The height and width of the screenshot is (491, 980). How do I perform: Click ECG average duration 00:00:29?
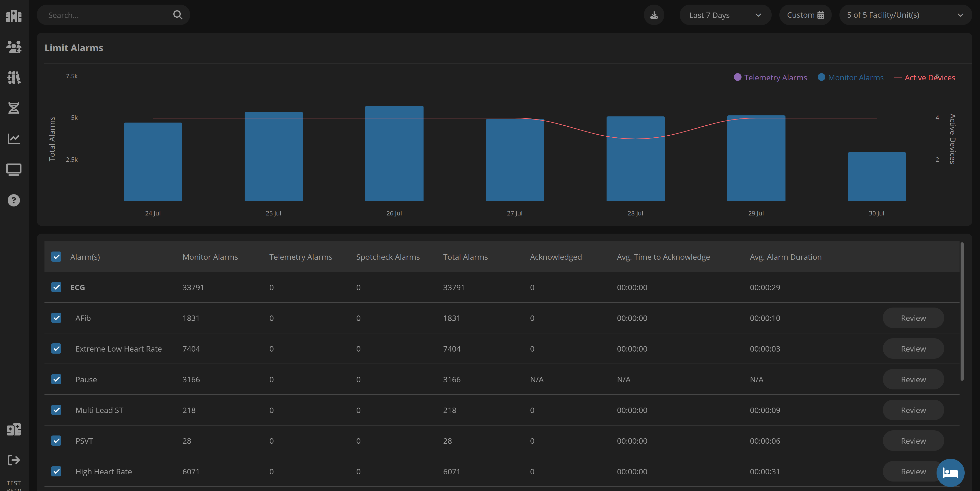tap(765, 287)
